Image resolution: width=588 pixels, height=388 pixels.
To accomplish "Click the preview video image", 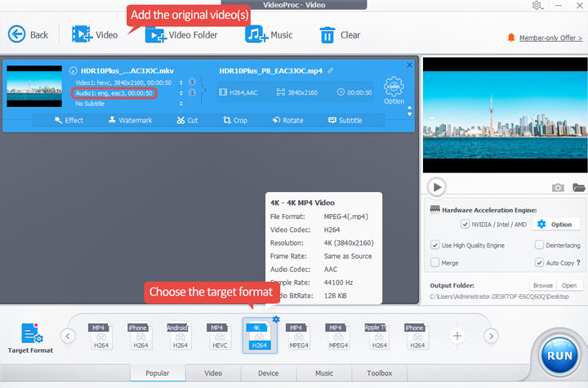I will click(x=506, y=115).
